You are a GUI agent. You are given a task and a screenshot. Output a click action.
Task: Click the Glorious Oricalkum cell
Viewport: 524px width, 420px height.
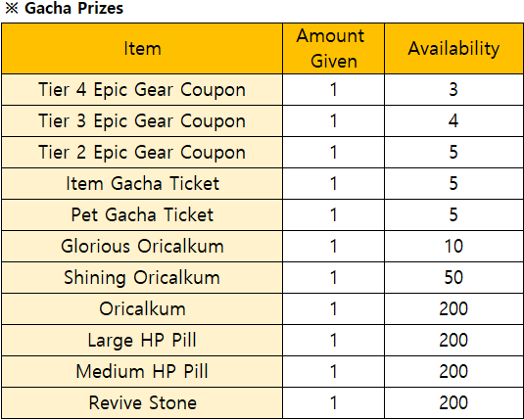(142, 247)
